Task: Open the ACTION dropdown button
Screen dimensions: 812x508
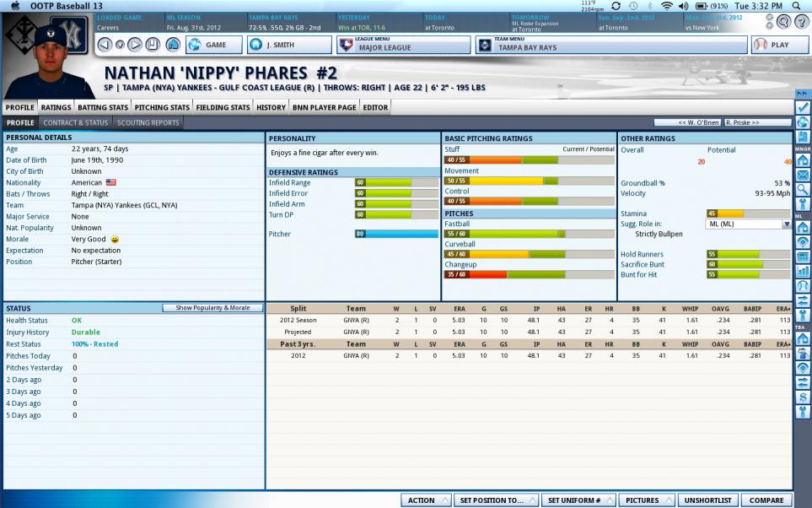Action: click(x=426, y=500)
